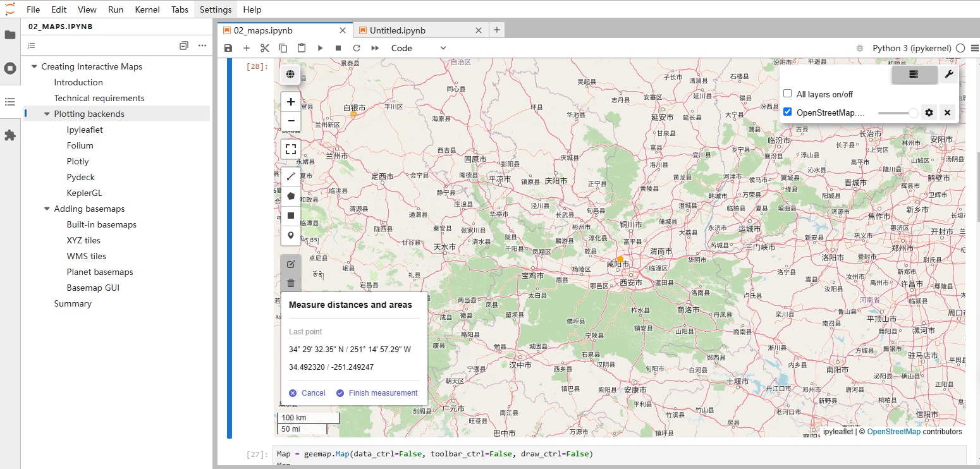Insert a cell below with the plus icon
This screenshot has height=469, width=980.
coord(247,48)
